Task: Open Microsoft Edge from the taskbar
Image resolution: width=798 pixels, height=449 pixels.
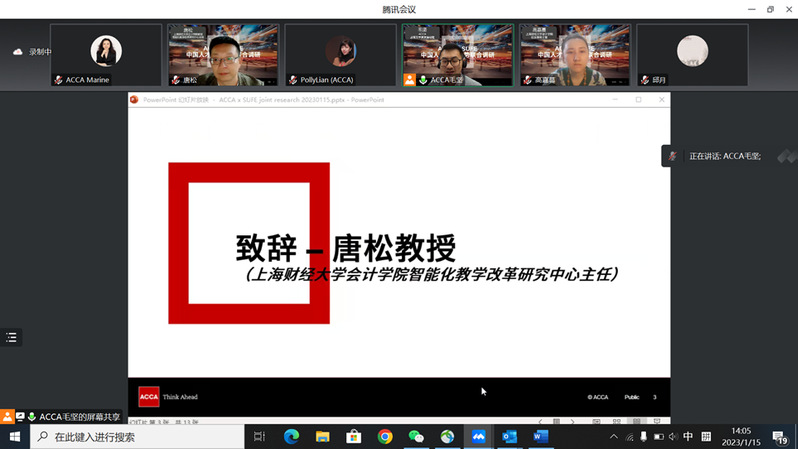Action: click(291, 437)
